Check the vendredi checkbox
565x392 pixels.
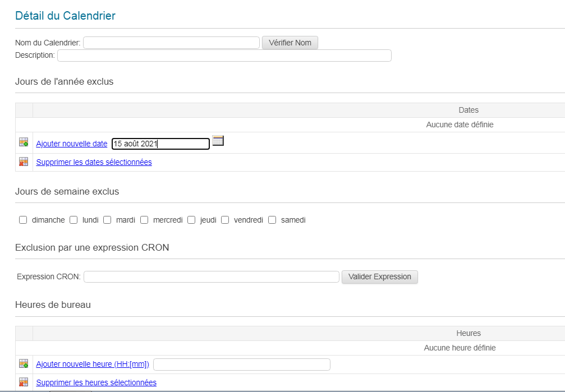pos(225,220)
